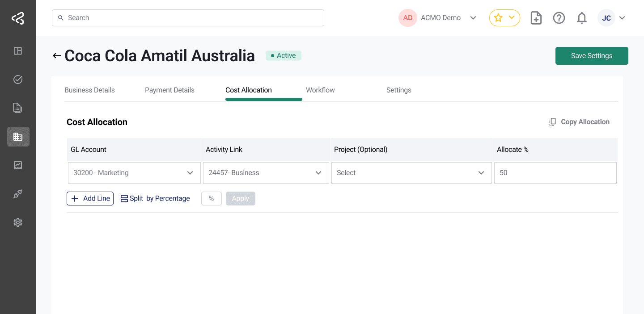The image size is (644, 314).
Task: Click the Add Line button
Action: 90,199
